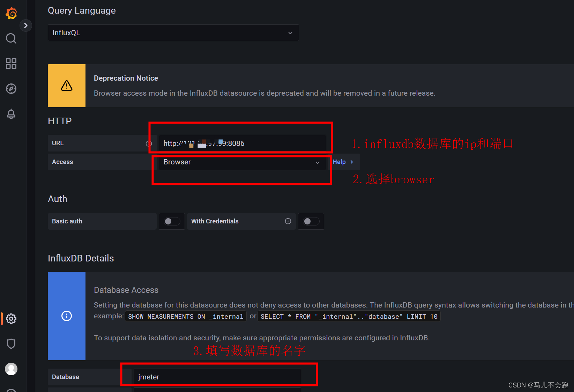Click the Auth section heading
574x392 pixels.
click(58, 199)
